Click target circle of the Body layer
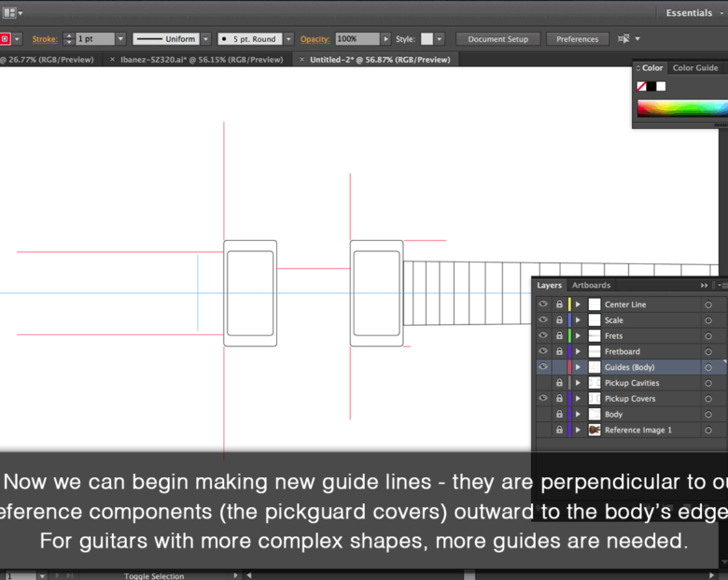This screenshot has width=728, height=580. point(708,415)
